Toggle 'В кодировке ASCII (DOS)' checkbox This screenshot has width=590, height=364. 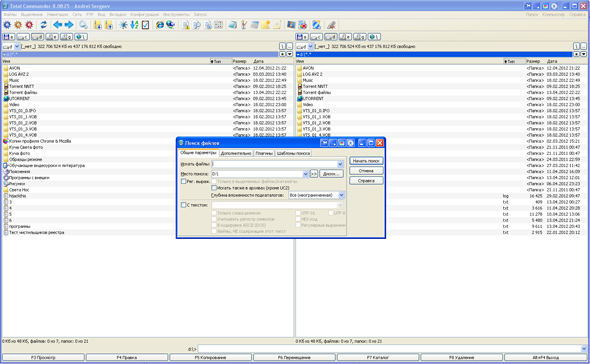click(214, 225)
